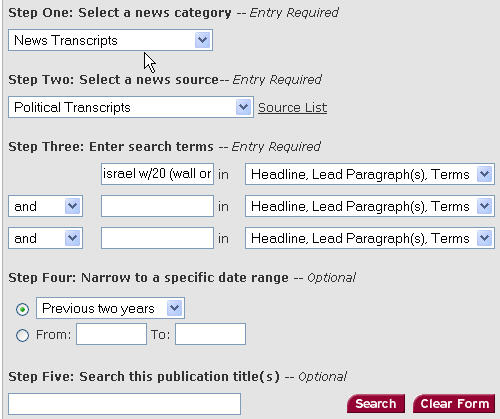Select the From/To date range radio button
The width and height of the screenshot is (500, 419).
[x=22, y=335]
